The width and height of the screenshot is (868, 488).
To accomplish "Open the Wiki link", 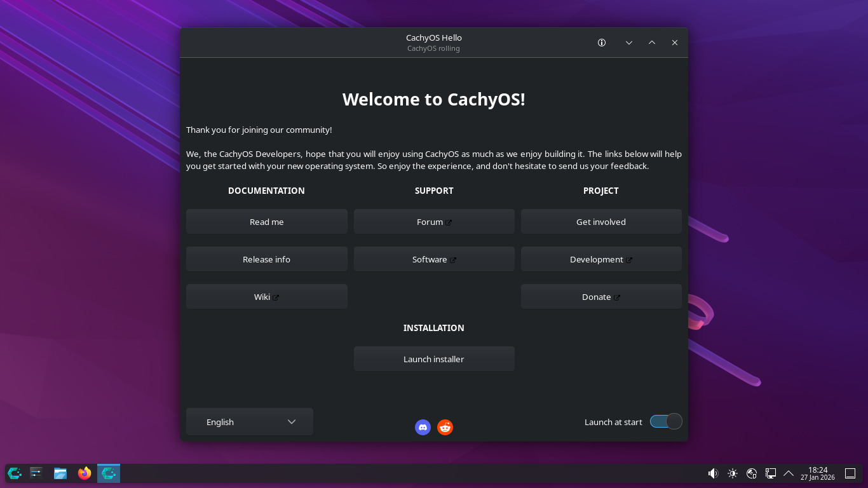I will 266,296.
